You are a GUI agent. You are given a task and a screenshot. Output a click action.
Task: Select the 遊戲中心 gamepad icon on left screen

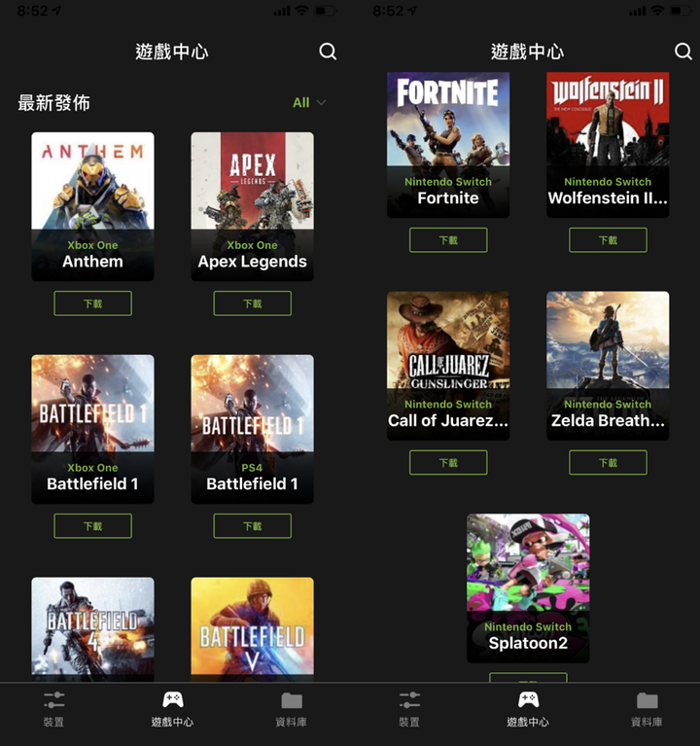(x=173, y=700)
